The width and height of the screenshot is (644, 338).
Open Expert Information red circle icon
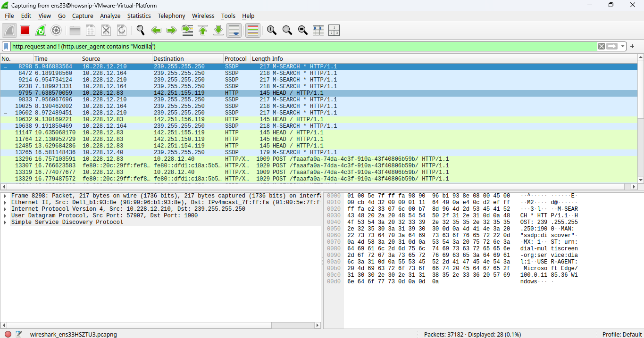point(8,334)
